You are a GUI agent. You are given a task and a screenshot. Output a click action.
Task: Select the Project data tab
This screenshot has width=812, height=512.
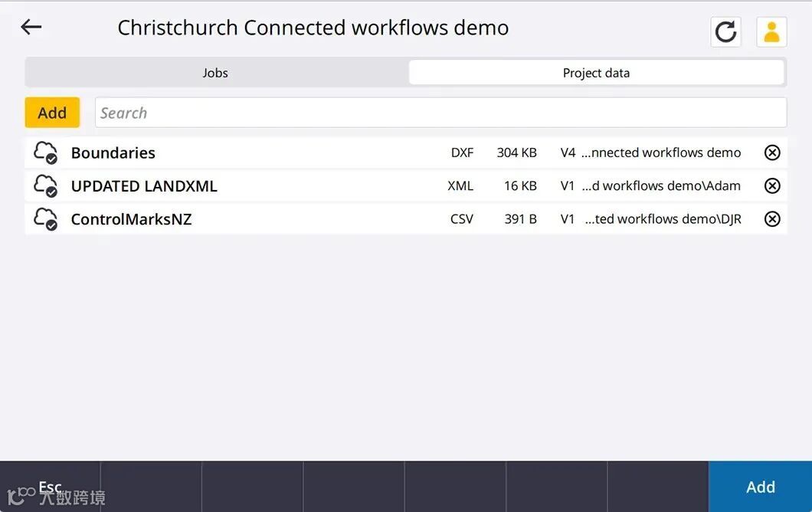[596, 73]
